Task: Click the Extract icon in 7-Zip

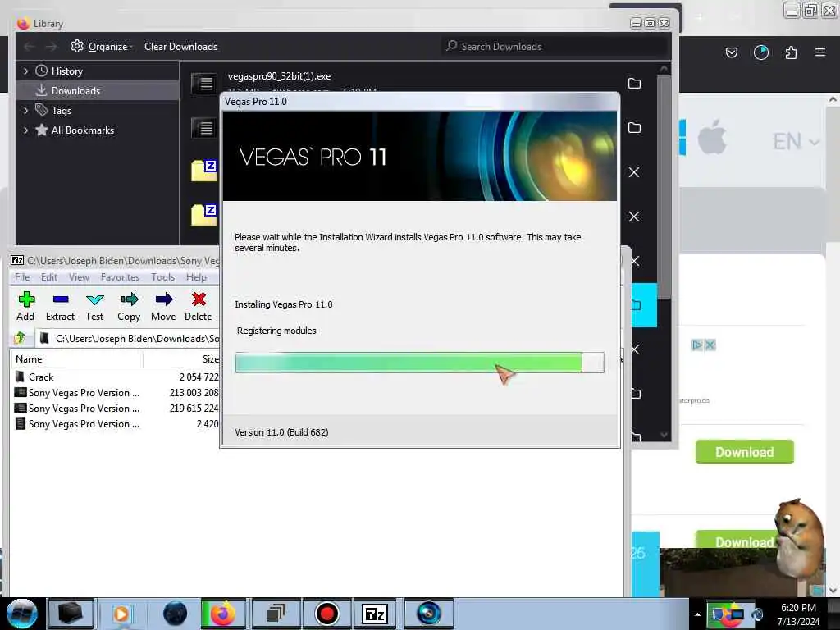Action: [x=61, y=299]
